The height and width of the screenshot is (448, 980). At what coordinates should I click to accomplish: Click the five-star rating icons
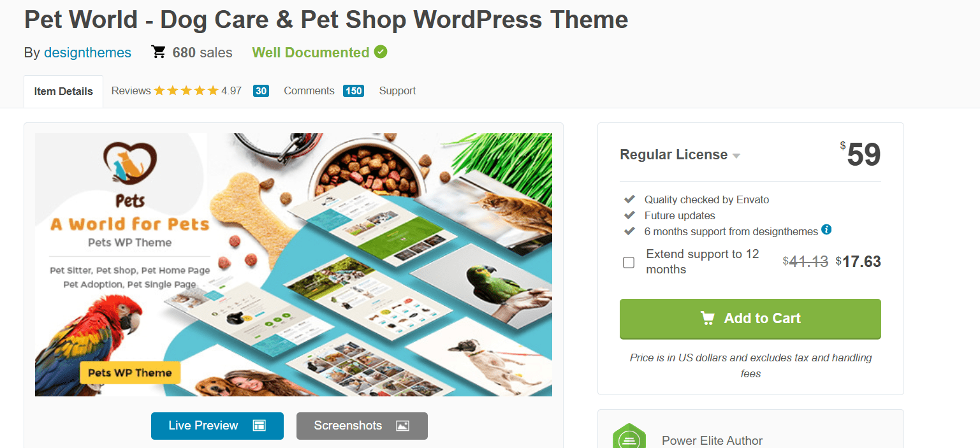click(x=186, y=90)
